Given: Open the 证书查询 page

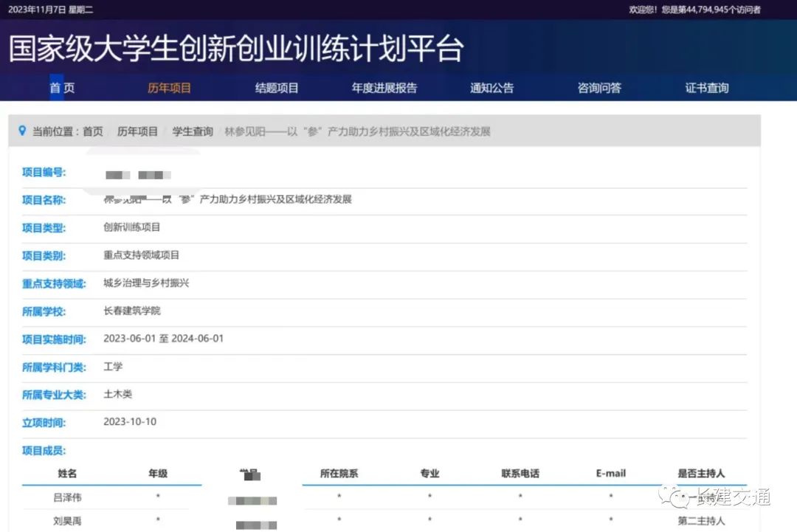Looking at the screenshot, I should [707, 88].
